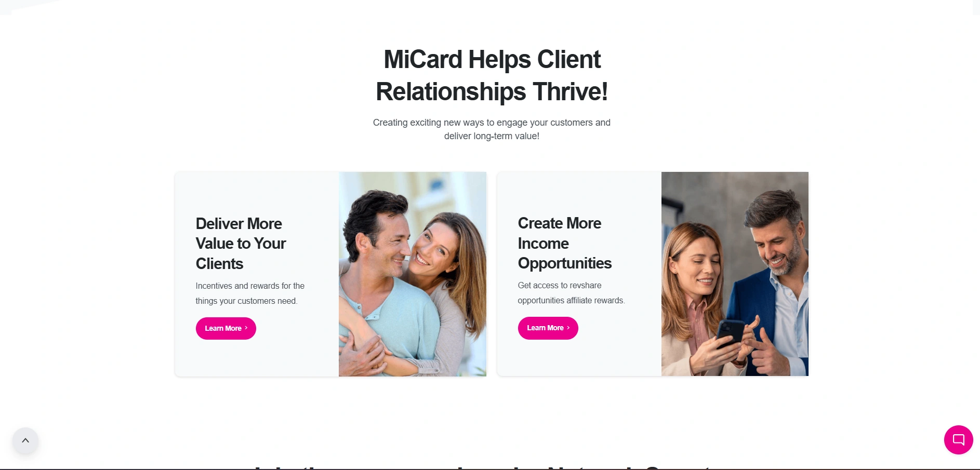Select the embracing couple photo
The height and width of the screenshot is (470, 980).
(x=413, y=274)
